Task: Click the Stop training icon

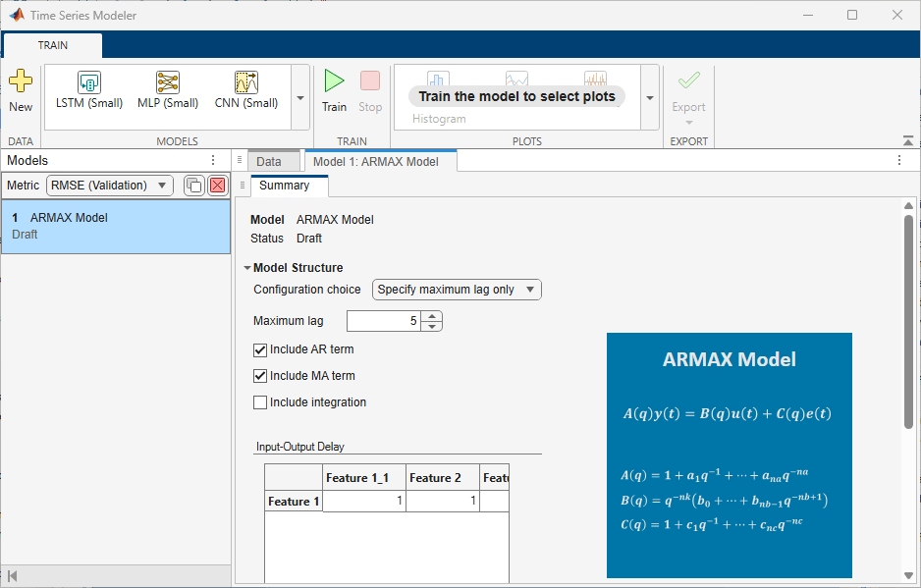Action: coord(370,81)
